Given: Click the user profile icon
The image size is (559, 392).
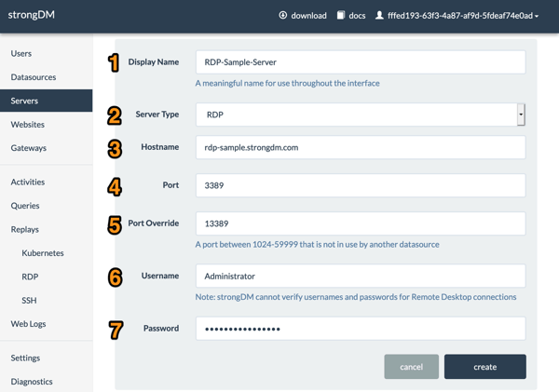Looking at the screenshot, I should (x=379, y=15).
